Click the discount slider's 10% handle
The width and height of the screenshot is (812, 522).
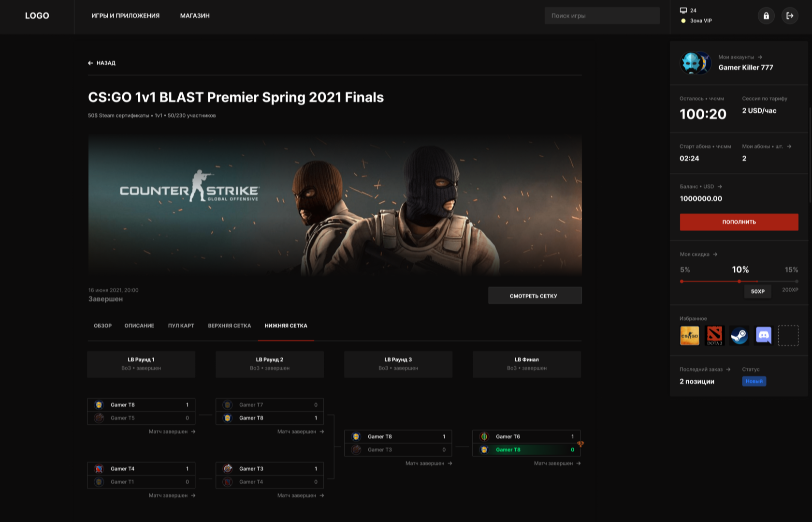739,281
